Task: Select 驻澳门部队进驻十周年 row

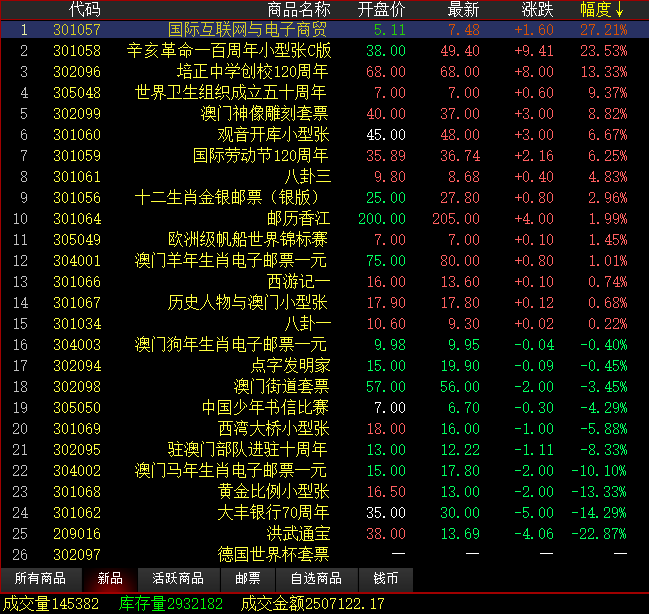Action: coord(324,450)
